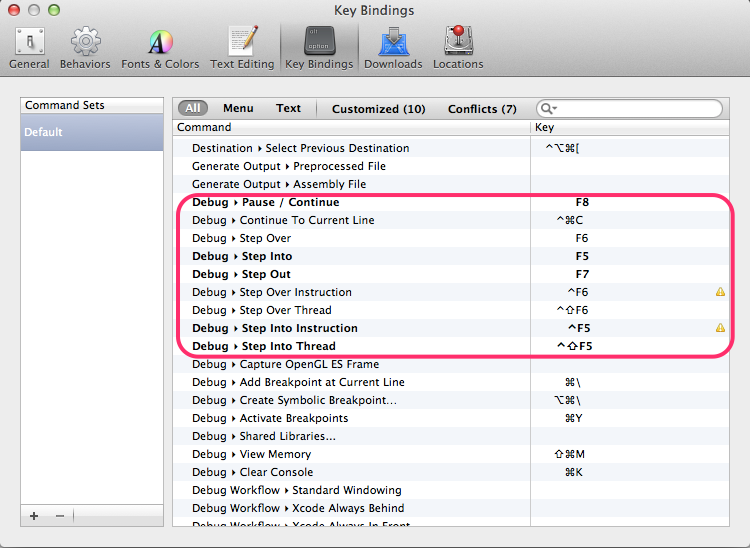
Task: Edit the ⇧⌘M key for View Memory
Action: (569, 454)
